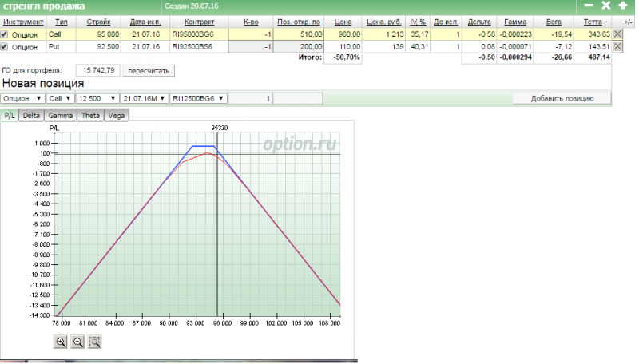Image resolution: width=639 pixels, height=364 pixels.
Task: Click the 110,00 price cell
Action: 343,47
